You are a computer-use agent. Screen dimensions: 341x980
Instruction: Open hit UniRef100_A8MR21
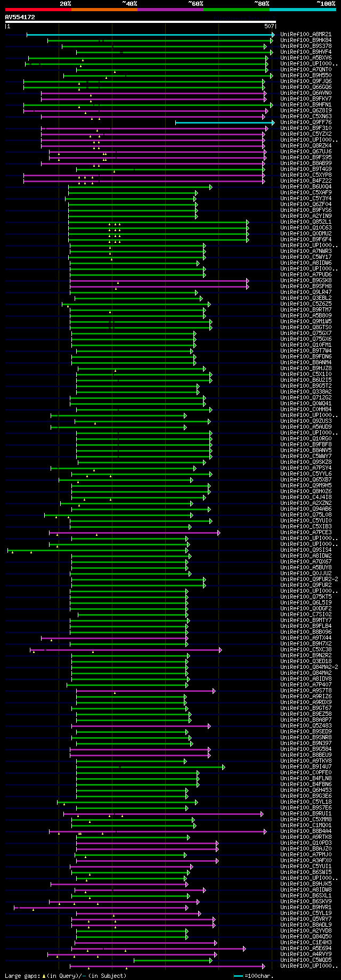tap(306, 35)
